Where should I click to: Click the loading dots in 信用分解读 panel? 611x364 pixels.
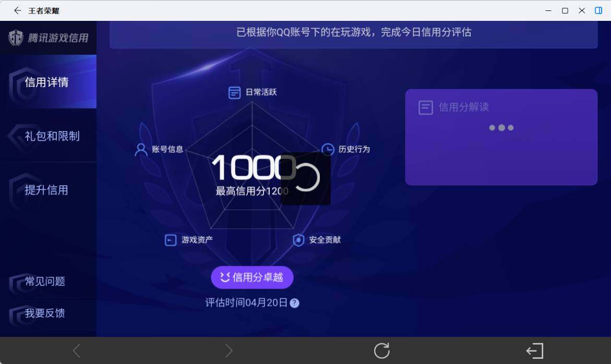501,127
